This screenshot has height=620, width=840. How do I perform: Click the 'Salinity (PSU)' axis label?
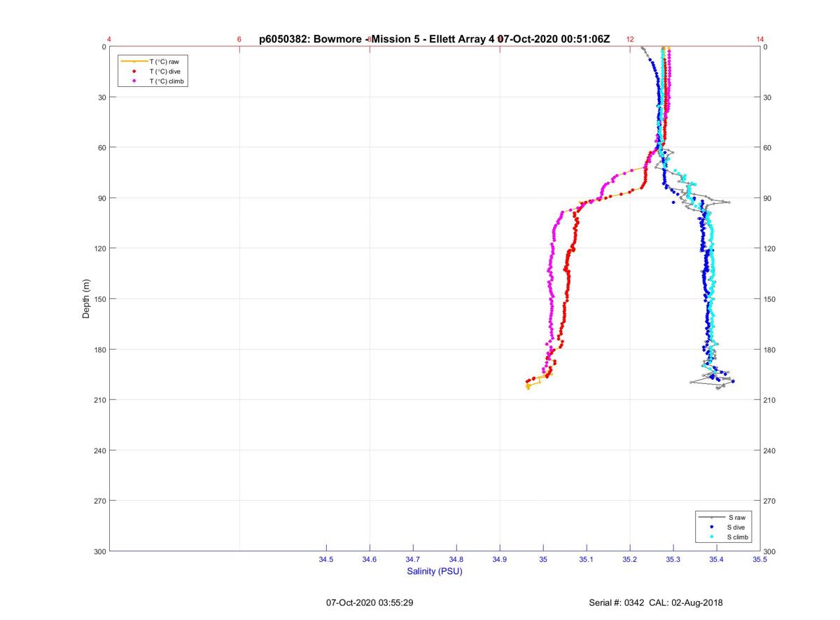click(435, 572)
